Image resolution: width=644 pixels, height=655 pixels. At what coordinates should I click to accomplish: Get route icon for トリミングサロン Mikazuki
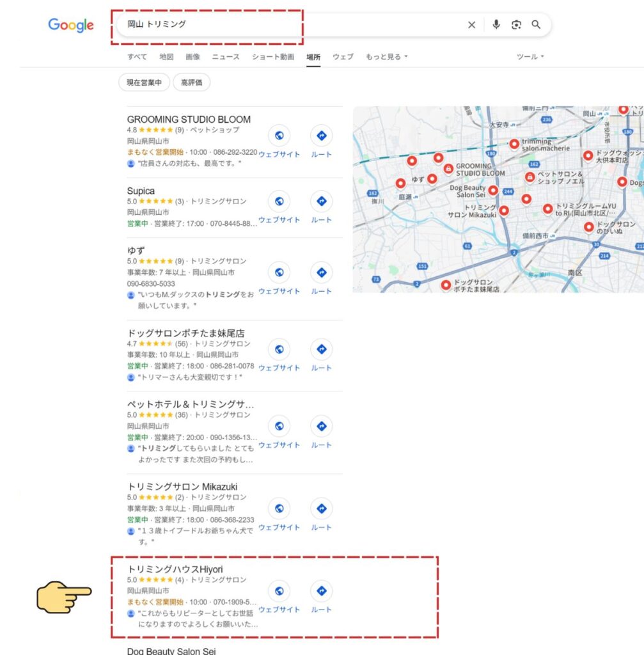322,509
